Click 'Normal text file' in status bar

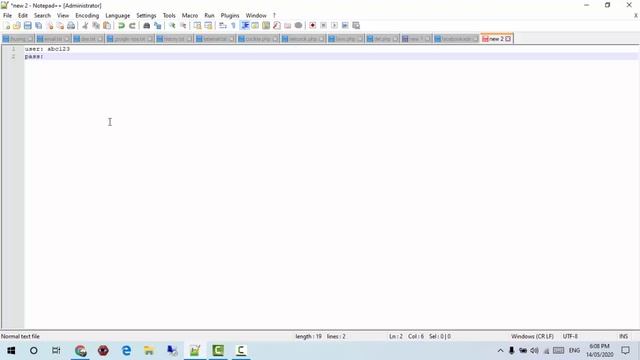coord(20,336)
